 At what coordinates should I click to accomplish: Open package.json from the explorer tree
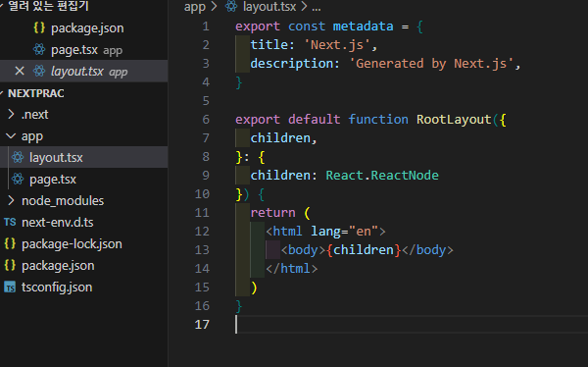(58, 266)
